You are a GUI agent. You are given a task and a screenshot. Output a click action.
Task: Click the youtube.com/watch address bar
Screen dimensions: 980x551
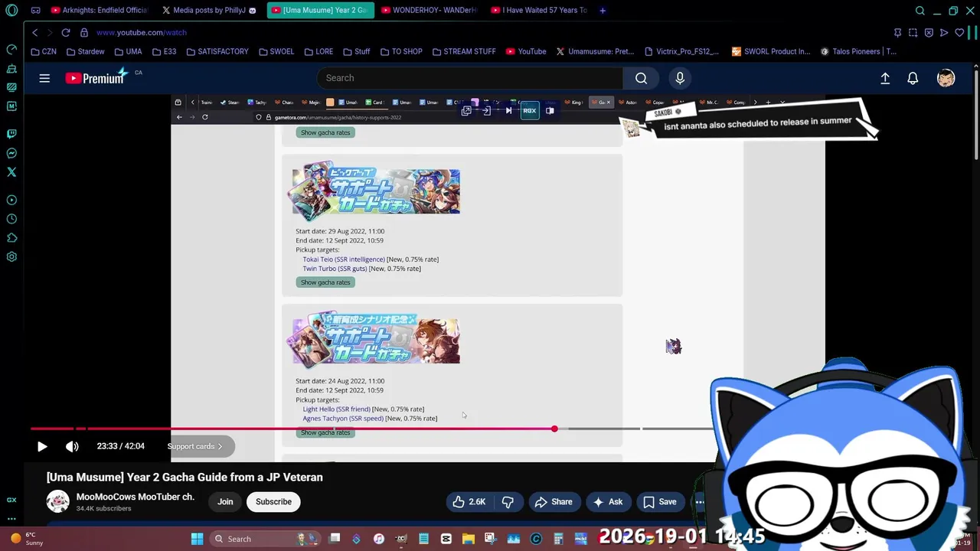(x=141, y=32)
